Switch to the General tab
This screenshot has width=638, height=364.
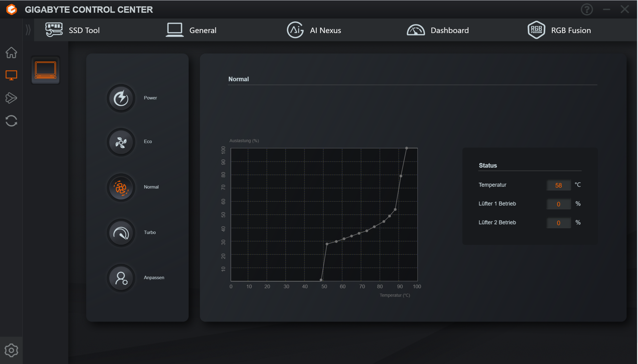pyautogui.click(x=191, y=30)
